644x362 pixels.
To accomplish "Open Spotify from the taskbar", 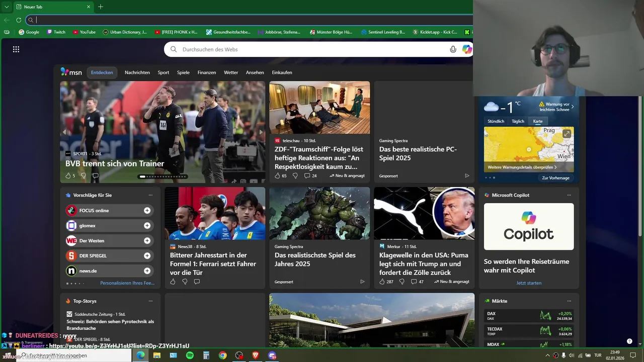I will [190, 355].
